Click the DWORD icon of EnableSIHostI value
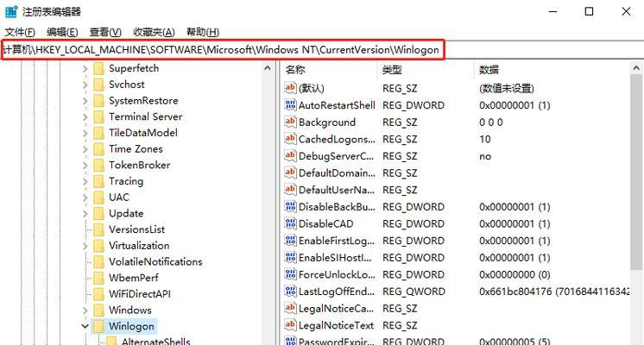 pos(290,257)
